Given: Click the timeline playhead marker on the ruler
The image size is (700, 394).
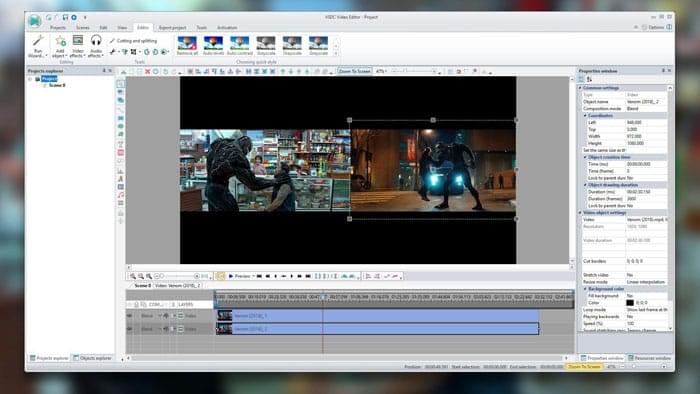Looking at the screenshot, I should 324,296.
